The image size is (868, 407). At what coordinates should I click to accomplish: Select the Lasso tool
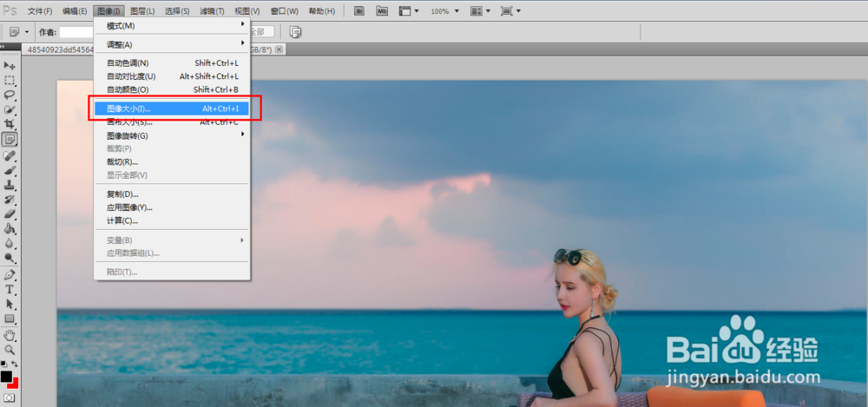pyautogui.click(x=10, y=95)
